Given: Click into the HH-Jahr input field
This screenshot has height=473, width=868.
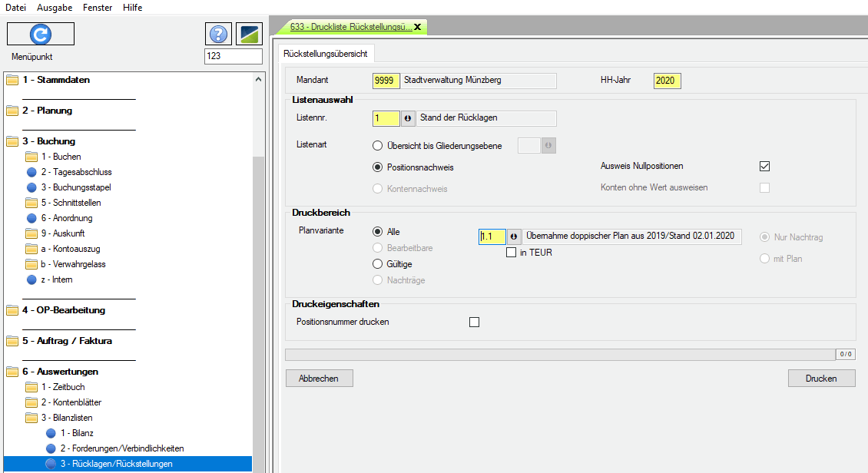Looking at the screenshot, I should click(x=667, y=81).
